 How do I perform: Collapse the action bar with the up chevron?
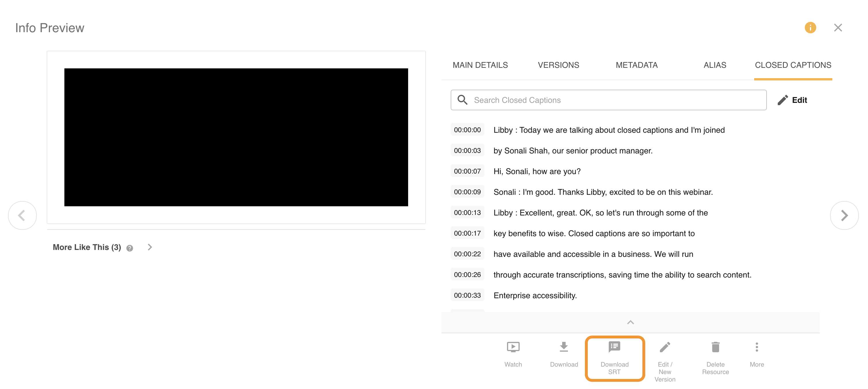point(630,322)
